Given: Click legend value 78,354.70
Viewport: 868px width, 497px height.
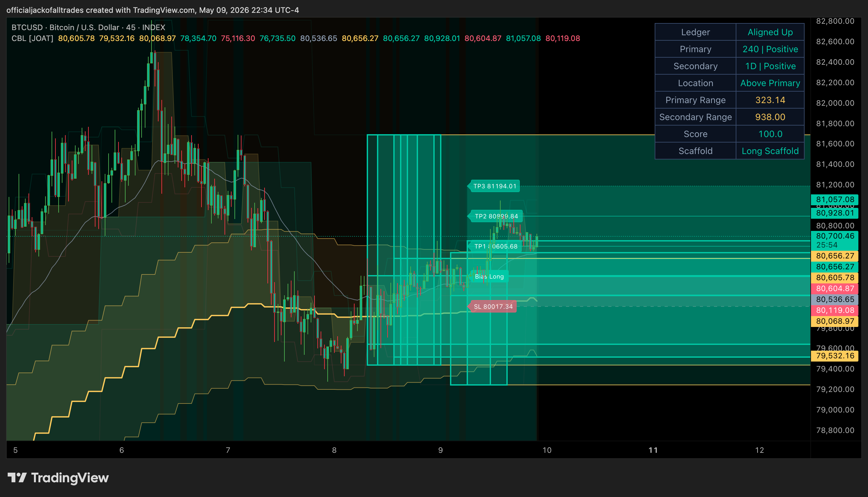Looking at the screenshot, I should [x=198, y=38].
